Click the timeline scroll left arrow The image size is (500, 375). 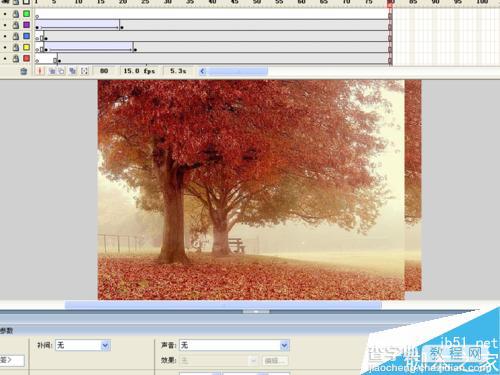click(x=202, y=71)
